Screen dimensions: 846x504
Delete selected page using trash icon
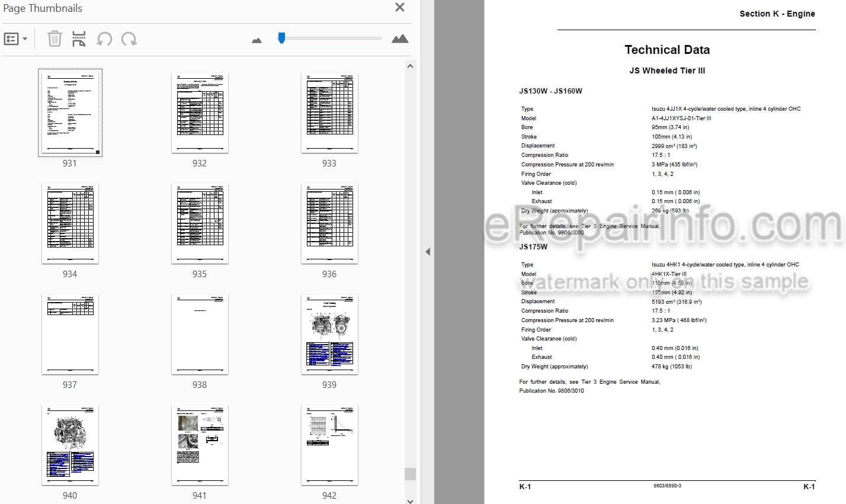tap(55, 39)
